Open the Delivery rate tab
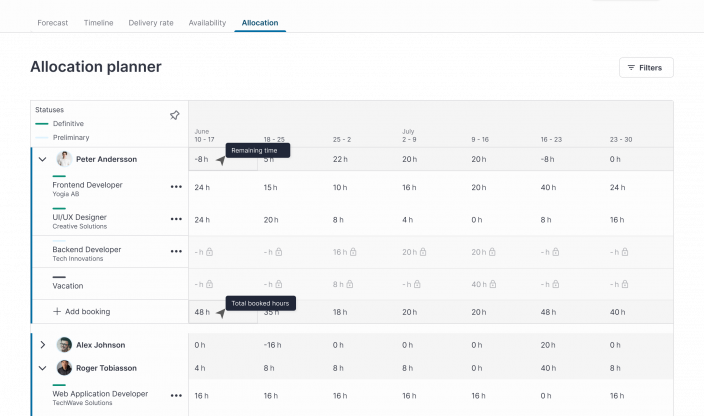This screenshot has height=416, width=704. coord(150,22)
